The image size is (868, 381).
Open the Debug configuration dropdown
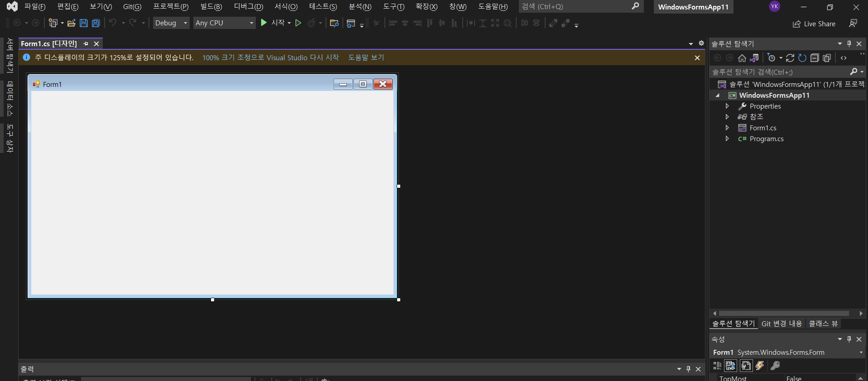click(x=171, y=23)
